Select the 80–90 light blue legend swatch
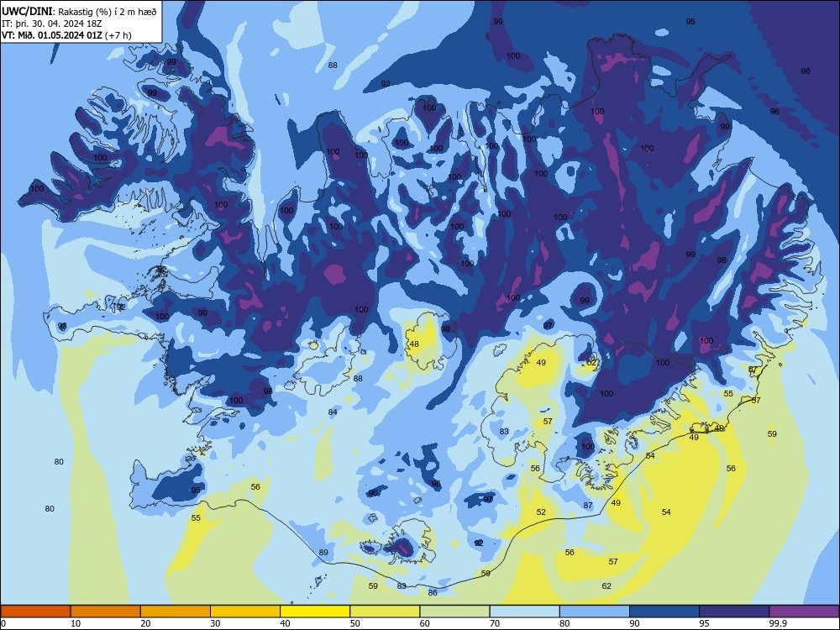Viewport: 840px width, 630px height. click(595, 612)
